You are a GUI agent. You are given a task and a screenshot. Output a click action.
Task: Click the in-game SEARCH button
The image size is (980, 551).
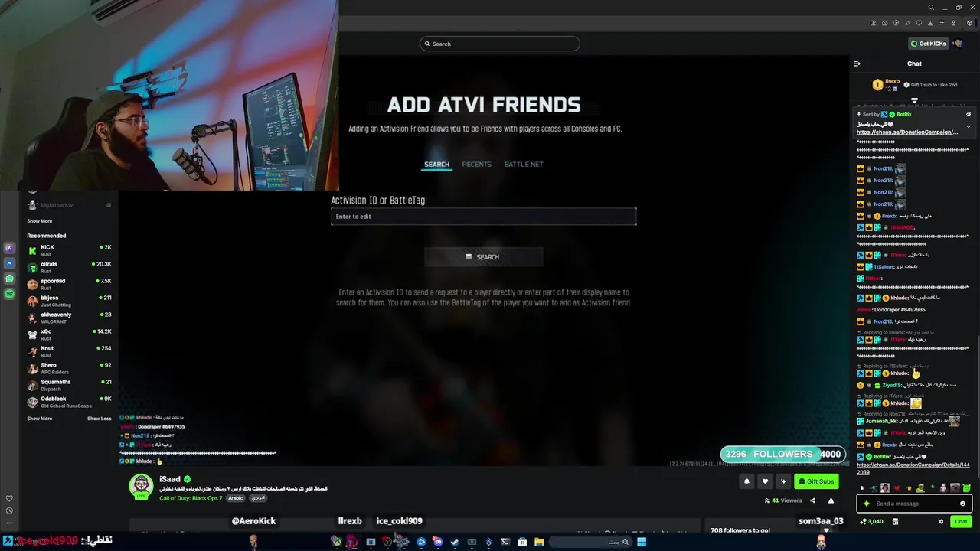(483, 257)
